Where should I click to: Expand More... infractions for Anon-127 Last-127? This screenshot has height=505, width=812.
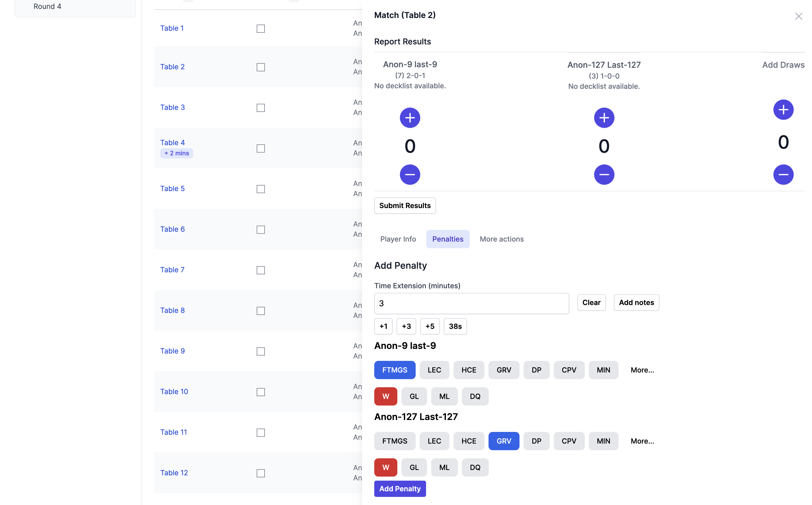[x=642, y=441]
